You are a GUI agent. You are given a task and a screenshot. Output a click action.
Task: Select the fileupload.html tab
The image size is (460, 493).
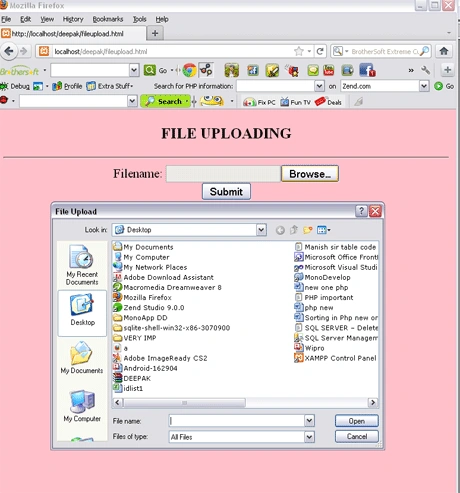pos(73,33)
